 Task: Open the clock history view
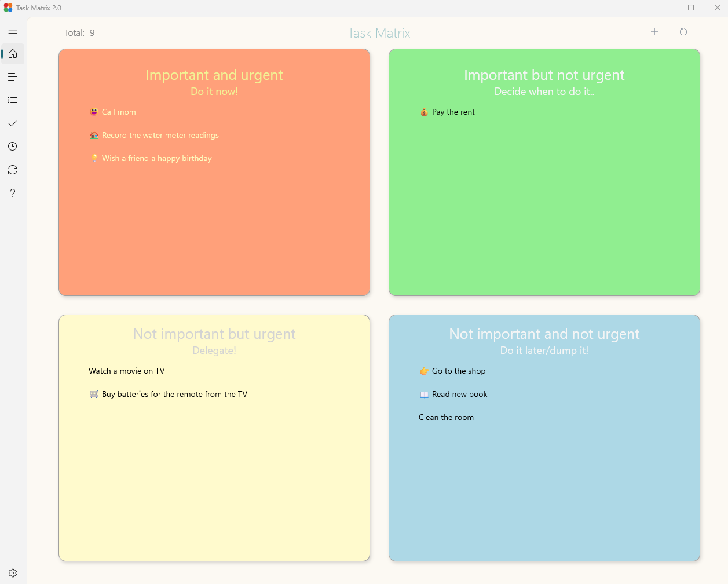tap(13, 147)
